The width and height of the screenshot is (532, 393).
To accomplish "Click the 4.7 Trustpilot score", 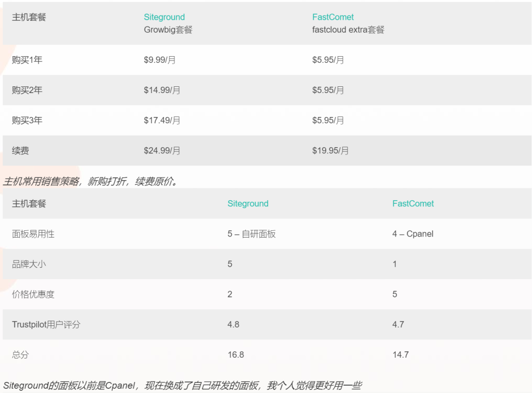I will click(x=398, y=324).
